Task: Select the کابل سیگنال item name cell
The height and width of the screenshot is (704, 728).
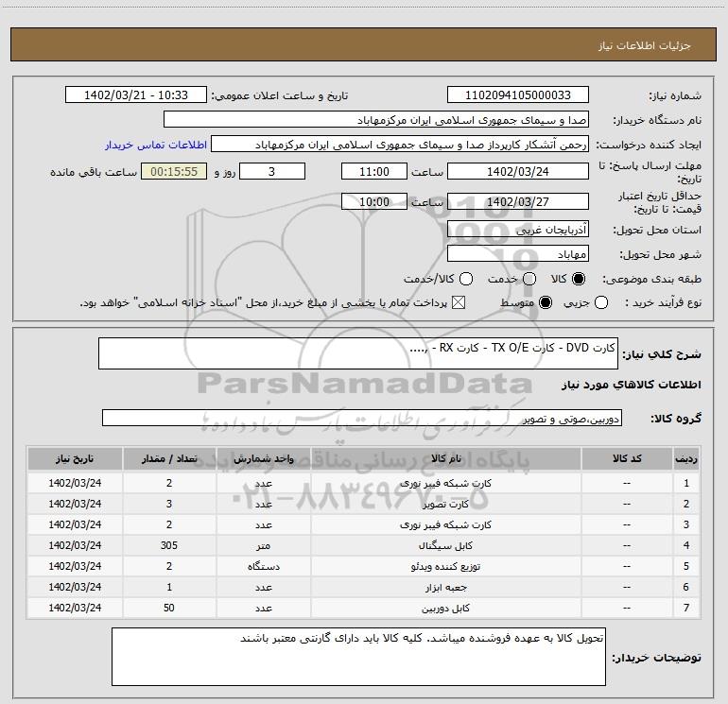Action: coord(445,546)
